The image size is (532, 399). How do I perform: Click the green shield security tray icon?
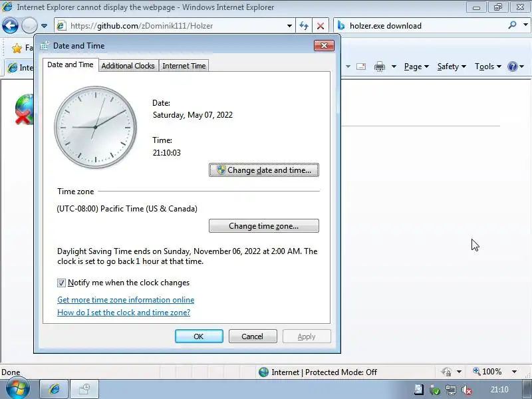tap(435, 390)
